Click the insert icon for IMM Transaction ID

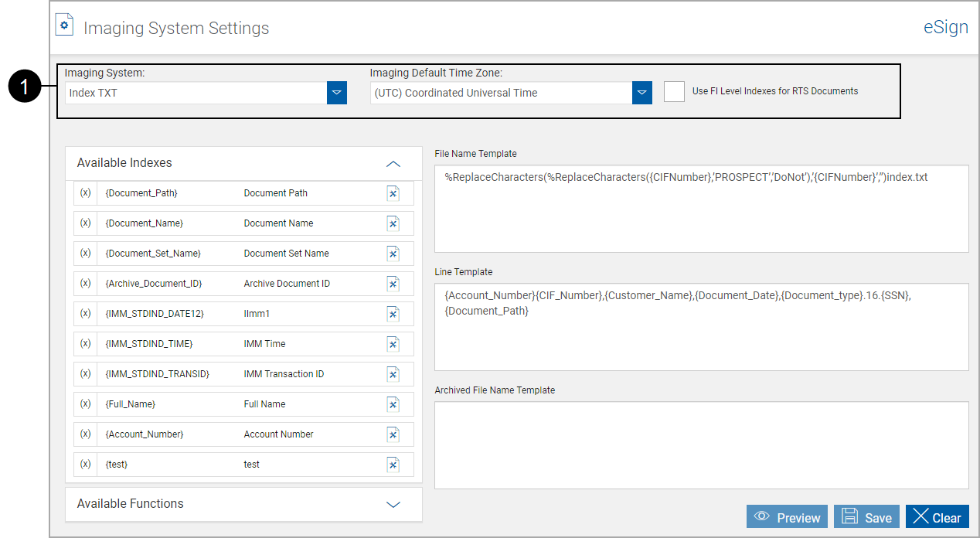(393, 373)
